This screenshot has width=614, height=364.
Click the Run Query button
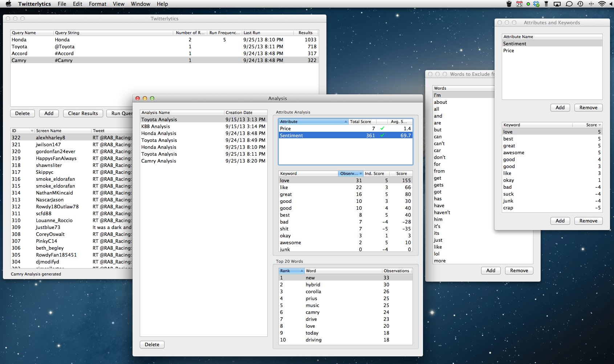(x=120, y=113)
